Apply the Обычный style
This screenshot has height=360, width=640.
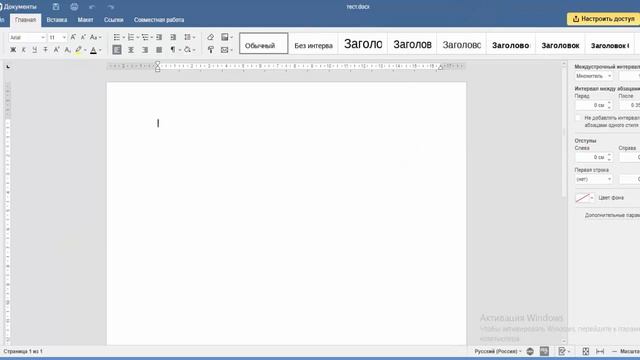264,43
